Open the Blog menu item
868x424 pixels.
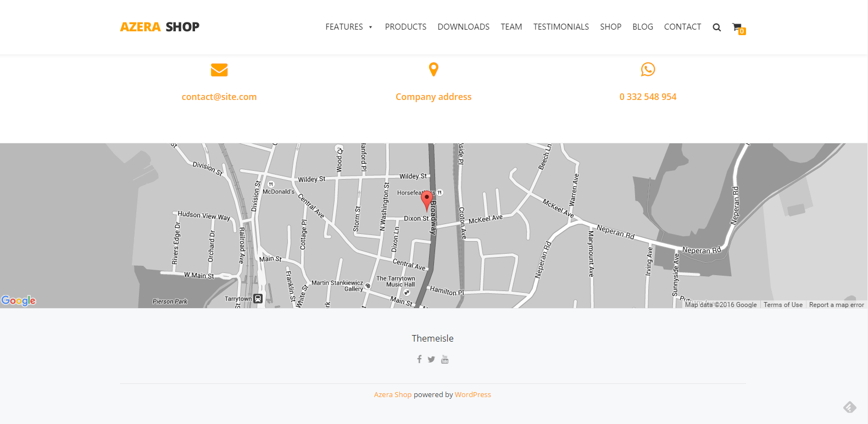coord(642,27)
